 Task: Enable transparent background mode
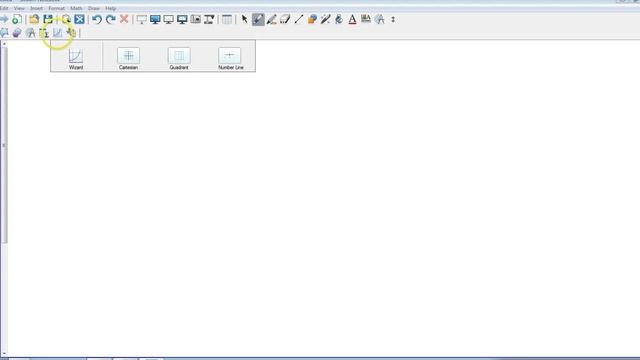(169, 19)
